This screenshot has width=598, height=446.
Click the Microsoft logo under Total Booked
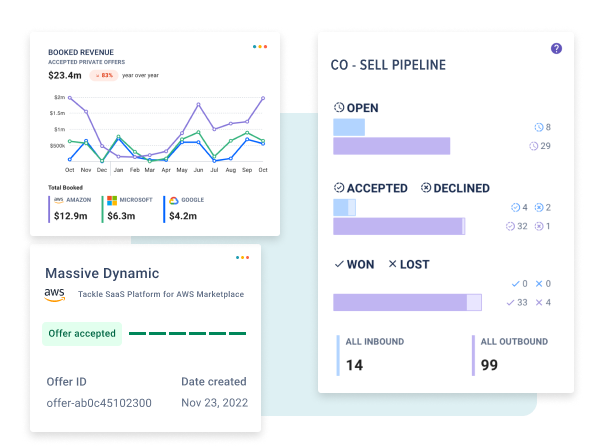(x=112, y=200)
